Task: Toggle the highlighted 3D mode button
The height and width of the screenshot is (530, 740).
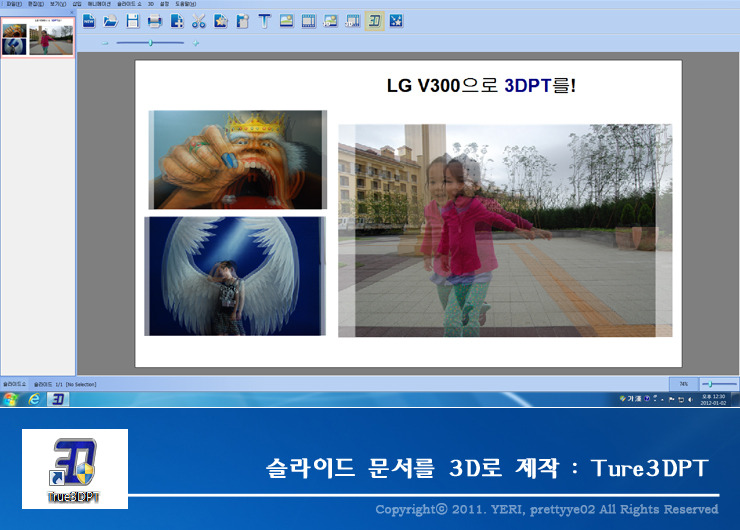Action: (374, 21)
